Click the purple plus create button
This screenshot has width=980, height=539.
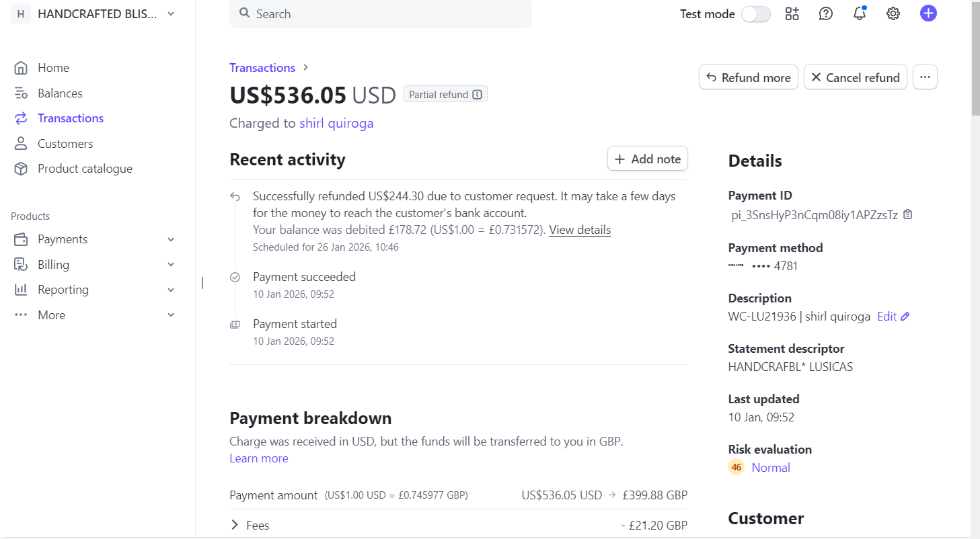pyautogui.click(x=928, y=13)
